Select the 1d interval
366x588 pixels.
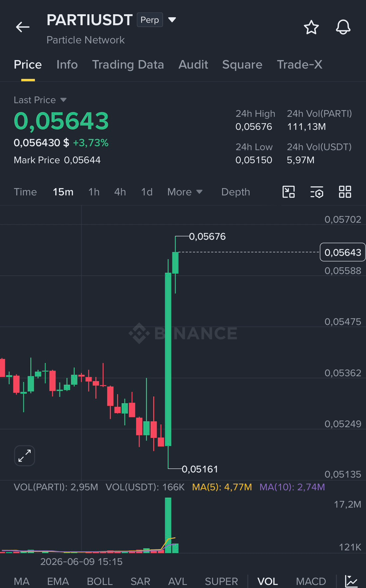pos(147,192)
